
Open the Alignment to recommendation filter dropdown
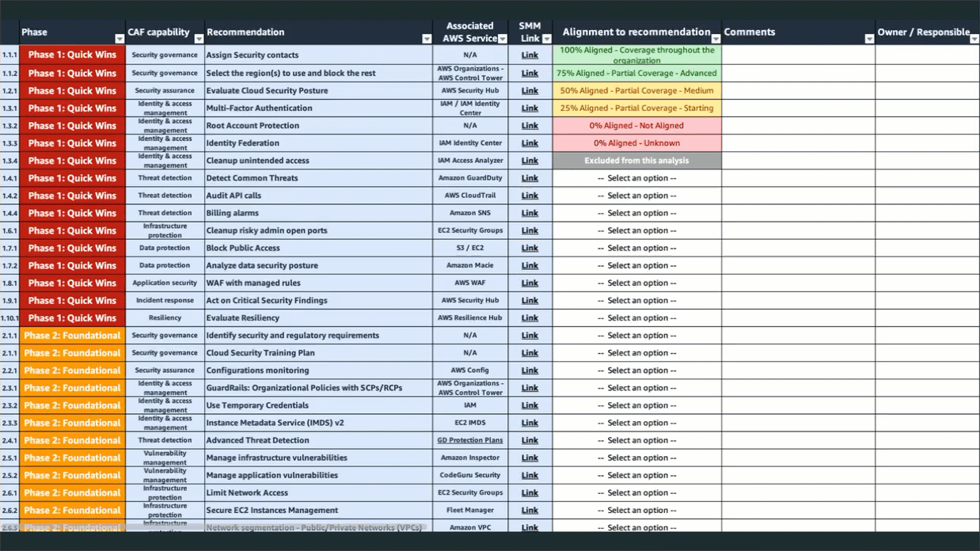[716, 39]
